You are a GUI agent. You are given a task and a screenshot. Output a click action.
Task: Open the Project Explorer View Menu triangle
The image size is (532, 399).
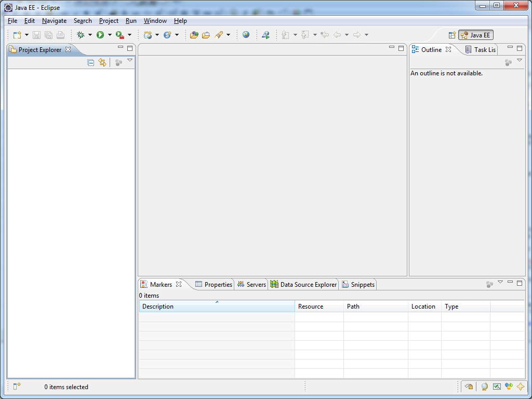[129, 60]
